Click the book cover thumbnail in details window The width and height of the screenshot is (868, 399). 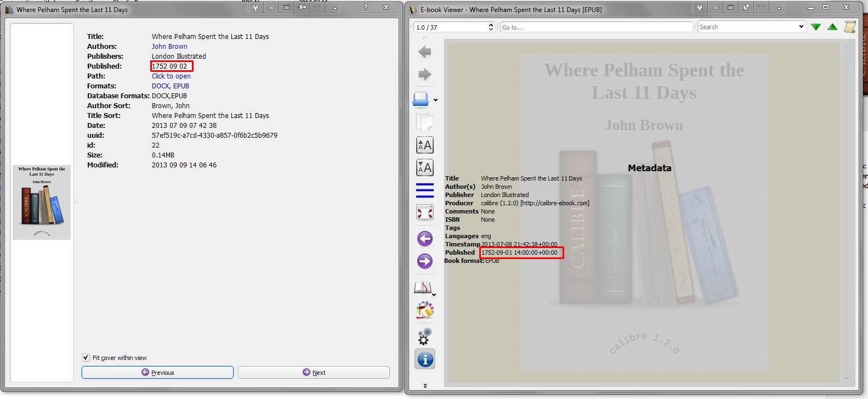click(42, 203)
